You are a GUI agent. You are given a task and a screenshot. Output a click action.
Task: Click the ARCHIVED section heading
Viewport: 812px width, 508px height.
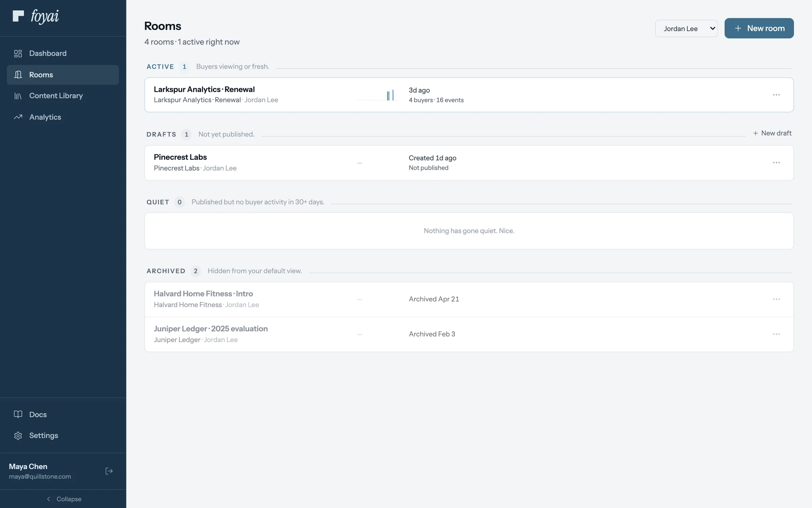(166, 271)
